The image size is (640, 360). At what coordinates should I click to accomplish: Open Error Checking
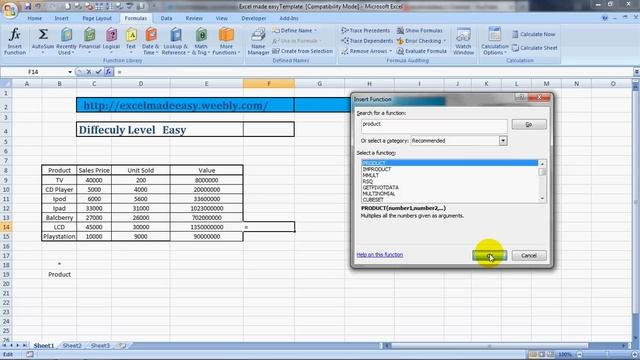click(x=421, y=41)
